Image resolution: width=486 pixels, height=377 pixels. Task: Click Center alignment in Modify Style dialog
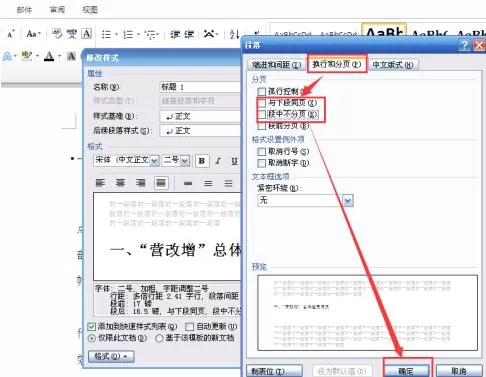120,183
